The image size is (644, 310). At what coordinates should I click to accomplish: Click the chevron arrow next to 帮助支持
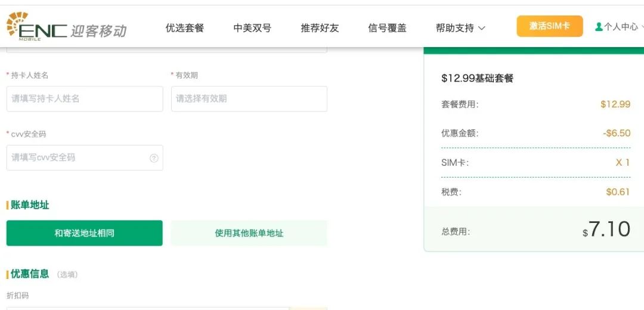tap(482, 28)
